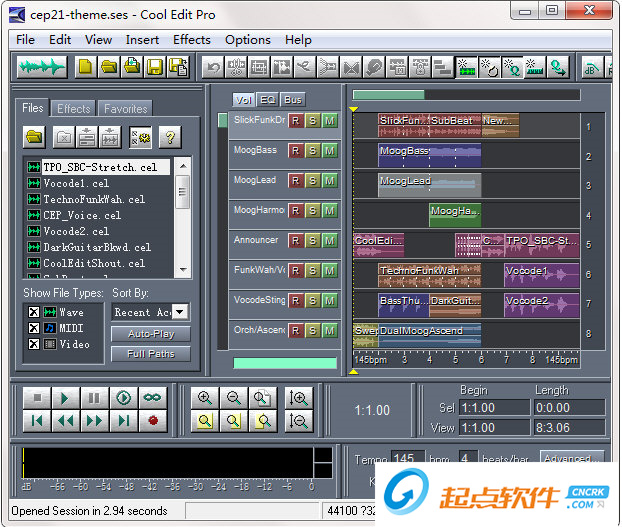Click the Fast Forward button

tap(94, 420)
